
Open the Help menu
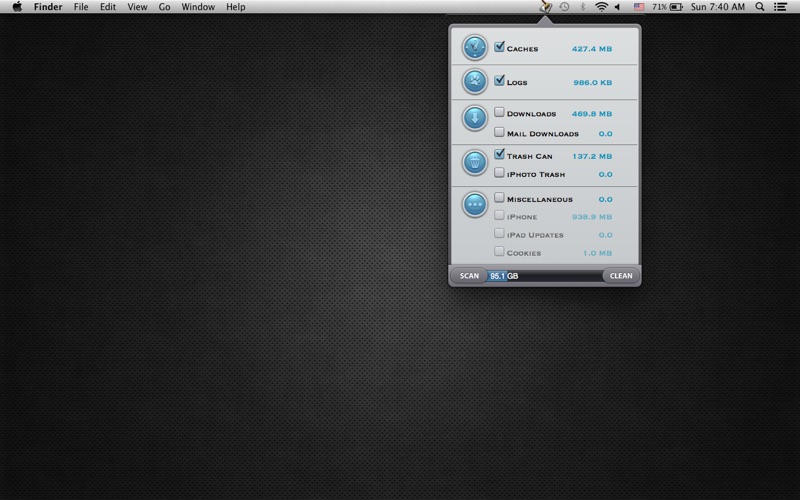pos(236,7)
